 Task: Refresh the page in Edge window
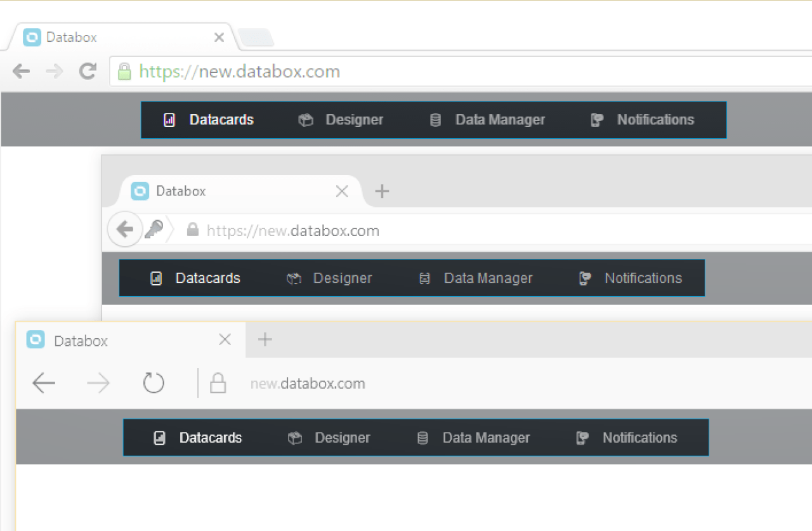click(154, 383)
